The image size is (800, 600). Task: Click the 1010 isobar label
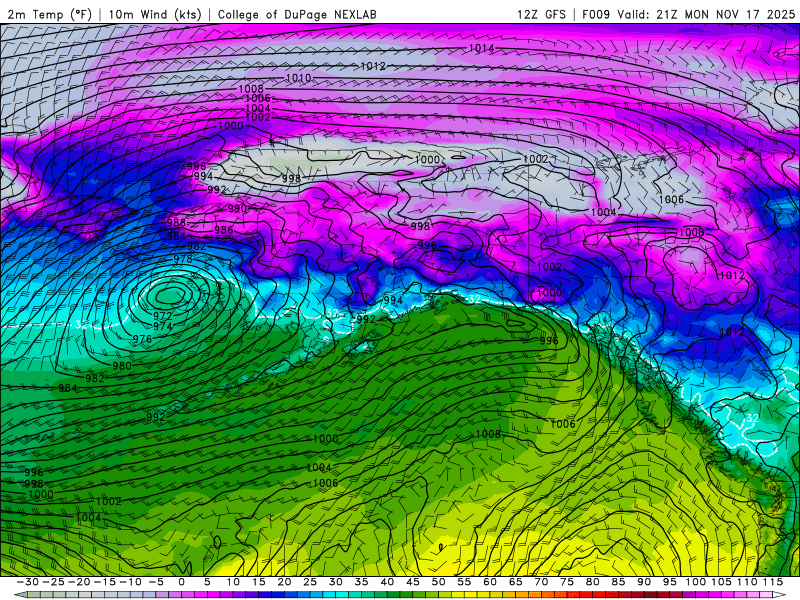298,78
